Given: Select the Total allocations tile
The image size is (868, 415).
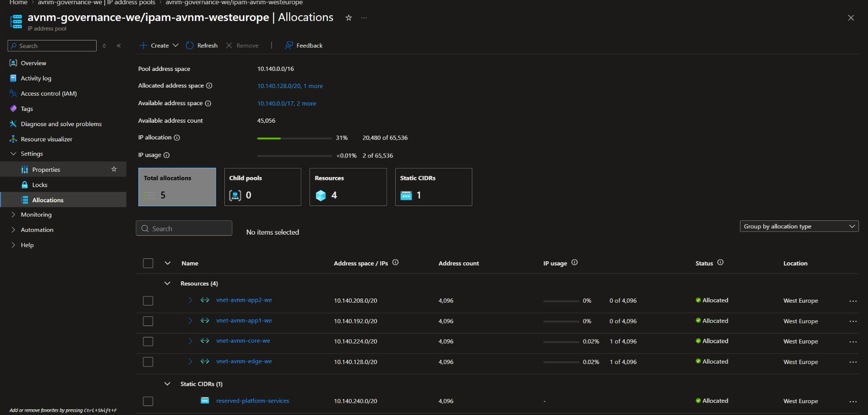Looking at the screenshot, I should click(177, 187).
